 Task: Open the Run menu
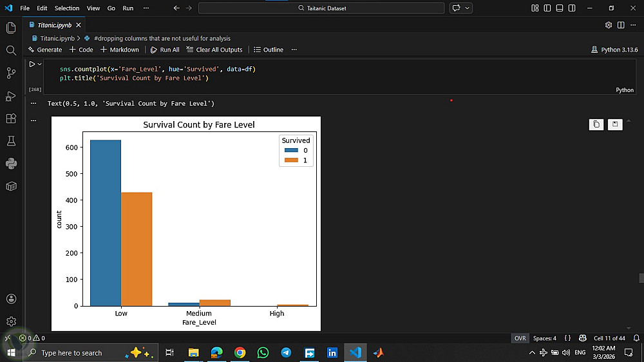pyautogui.click(x=128, y=8)
